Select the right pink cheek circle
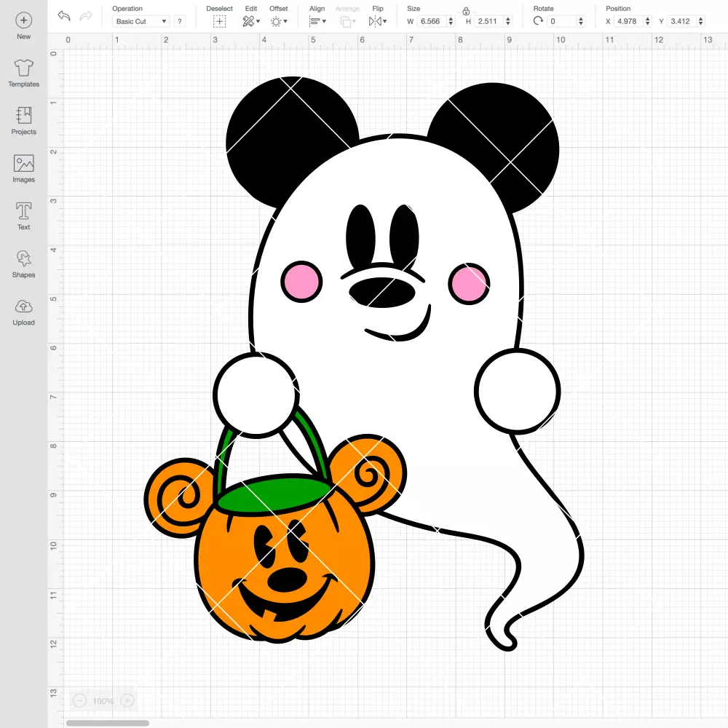Viewport: 728px width, 728px height. (x=469, y=284)
